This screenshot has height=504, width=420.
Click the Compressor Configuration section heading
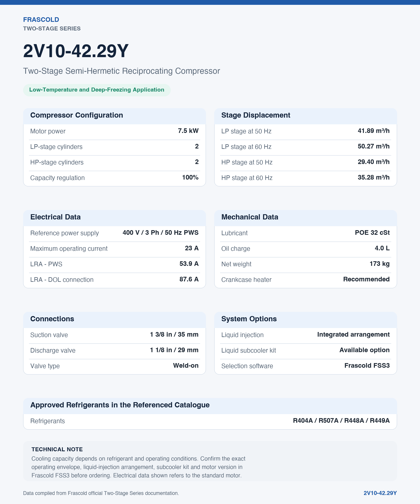pos(77,115)
